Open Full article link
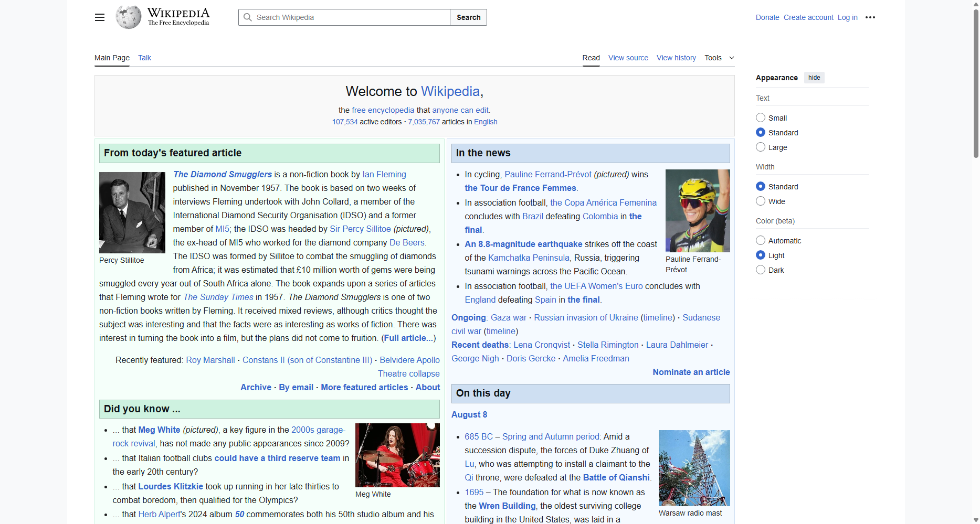 click(x=408, y=338)
